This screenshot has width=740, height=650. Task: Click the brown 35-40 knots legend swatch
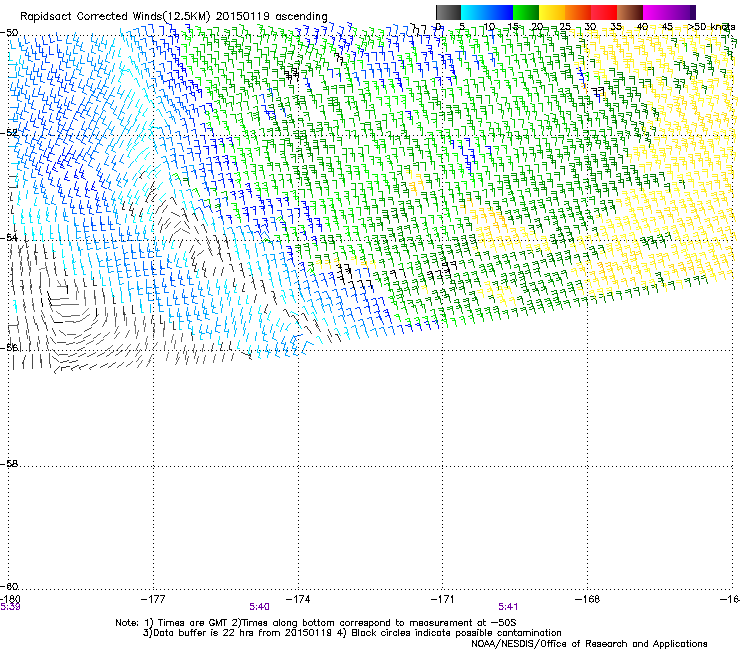630,12
